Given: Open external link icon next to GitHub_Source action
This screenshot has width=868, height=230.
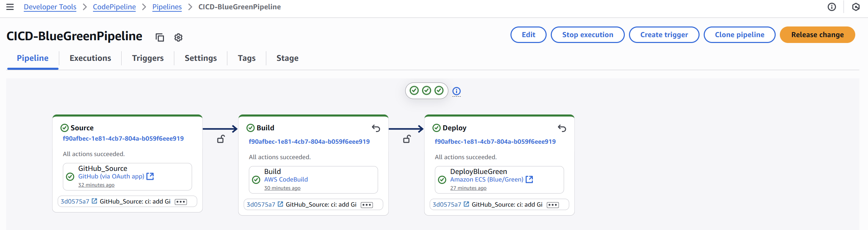Looking at the screenshot, I should [150, 176].
